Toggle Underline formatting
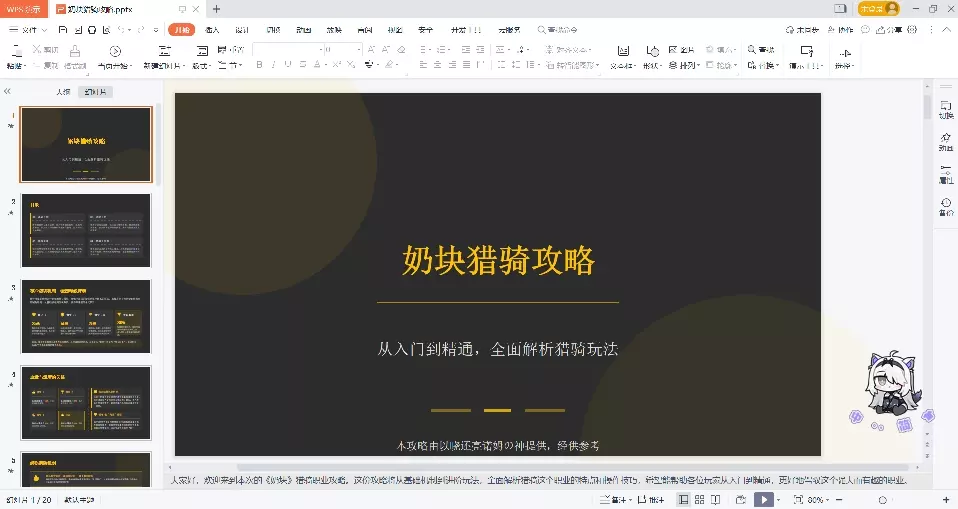Image resolution: width=958 pixels, height=509 pixels. (288, 64)
